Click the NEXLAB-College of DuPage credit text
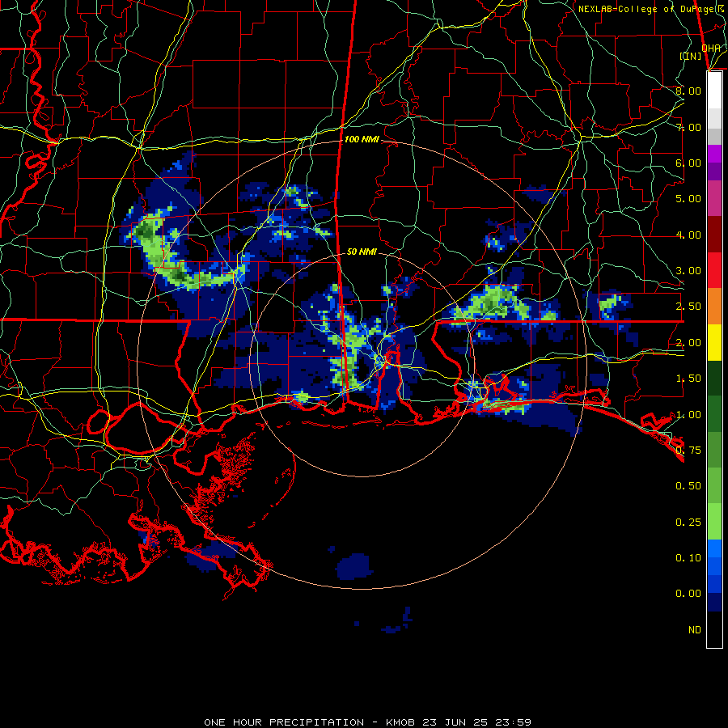The width and height of the screenshot is (728, 728). pyautogui.click(x=652, y=9)
